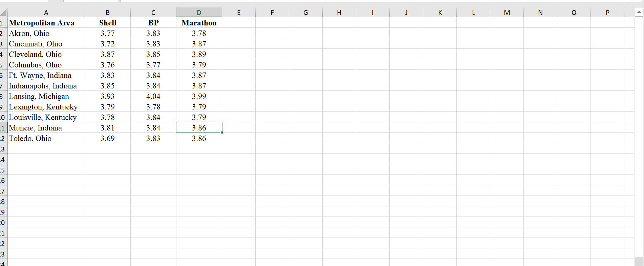Click BP price 4.04 for Lansing
644x266 pixels.
[153, 96]
